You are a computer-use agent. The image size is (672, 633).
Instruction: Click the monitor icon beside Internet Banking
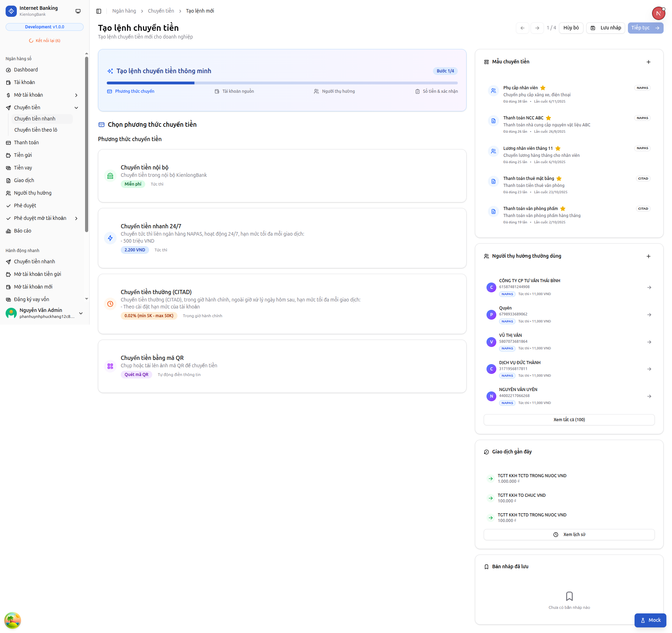click(x=78, y=11)
